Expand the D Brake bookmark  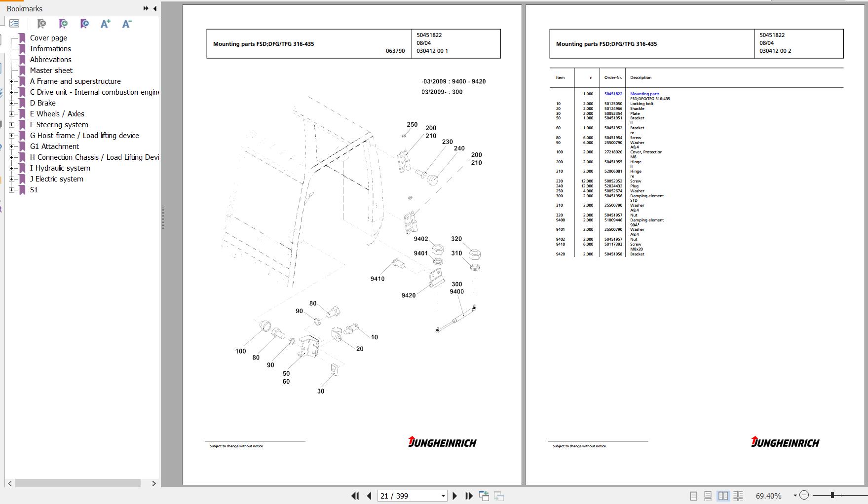coord(11,103)
